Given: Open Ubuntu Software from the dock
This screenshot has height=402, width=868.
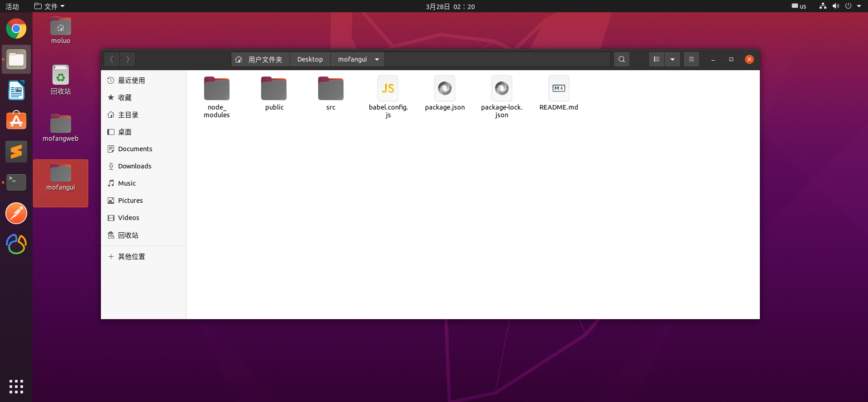Looking at the screenshot, I should tap(16, 121).
